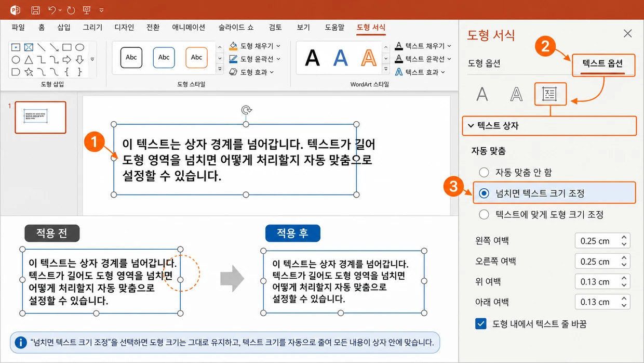The width and height of the screenshot is (644, 363).
Task: Select the down block arrow shape
Action: 79,59
